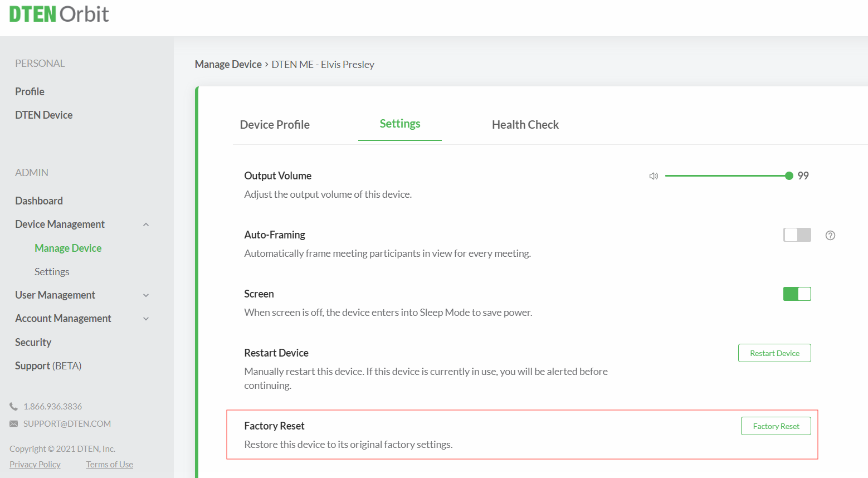Click the Factory Reset heading text
Viewport: 868px width, 478px height.
pos(274,426)
